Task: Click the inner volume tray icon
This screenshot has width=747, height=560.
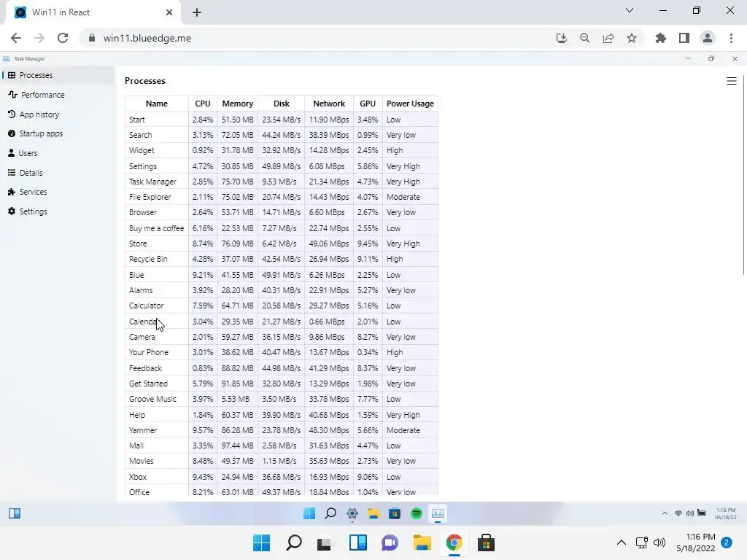Action: coord(690,513)
